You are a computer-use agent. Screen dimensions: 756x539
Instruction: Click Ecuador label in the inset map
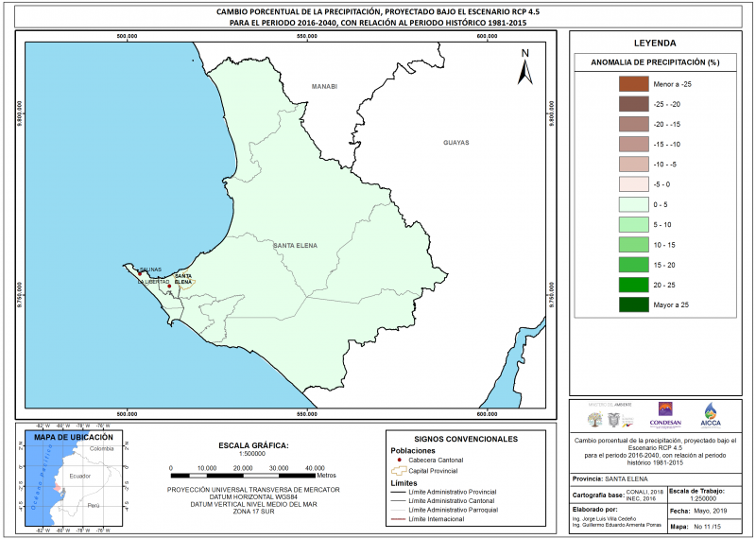coord(80,476)
